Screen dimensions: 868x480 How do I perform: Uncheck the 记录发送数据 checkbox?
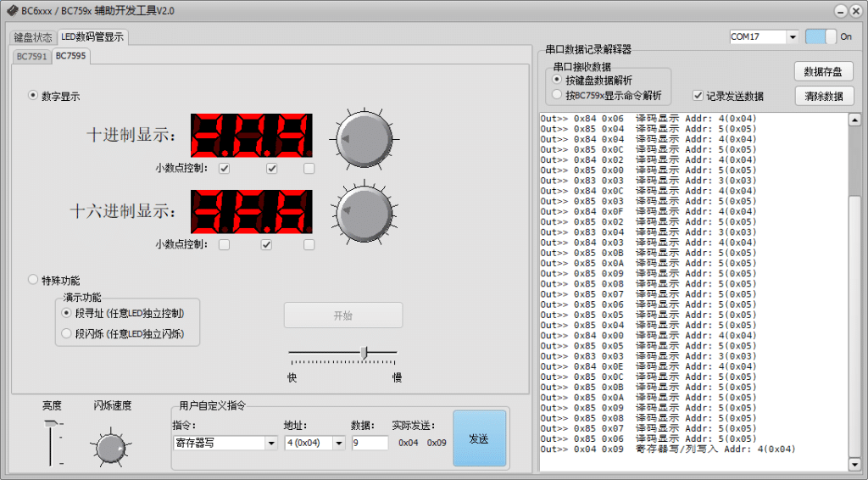pyautogui.click(x=698, y=96)
